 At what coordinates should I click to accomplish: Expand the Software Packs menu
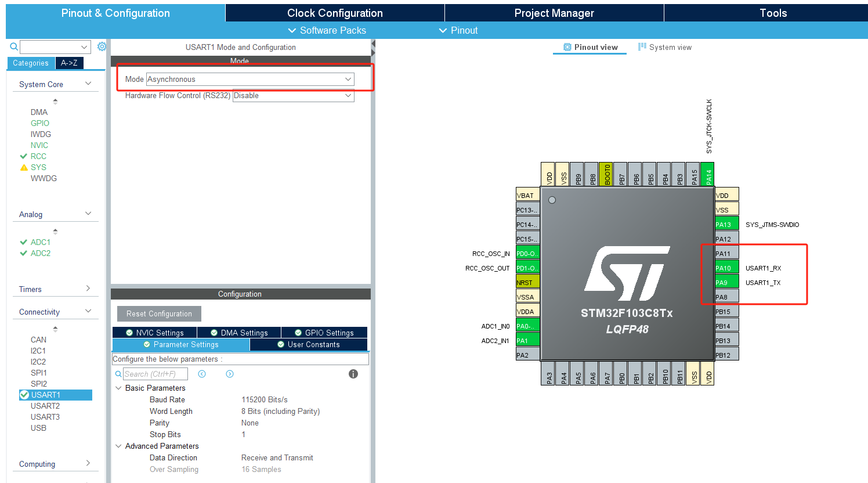click(x=327, y=30)
